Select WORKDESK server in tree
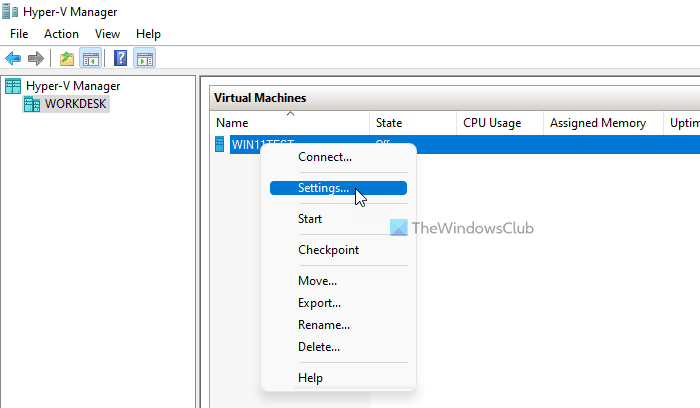 point(75,104)
